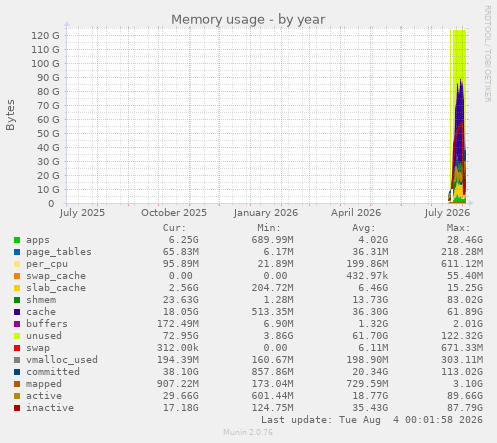This screenshot has width=497, height=443.
Task: Click the 'per_cpu' legend label
Action: point(47,264)
